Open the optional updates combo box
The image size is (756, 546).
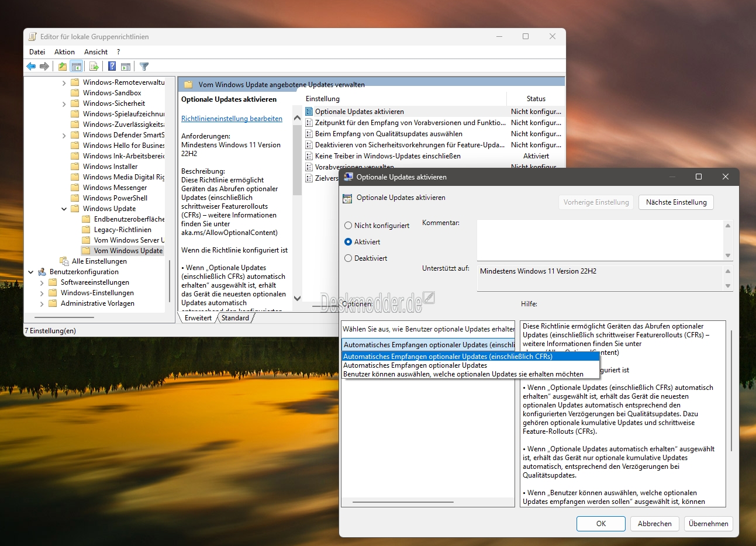click(428, 345)
